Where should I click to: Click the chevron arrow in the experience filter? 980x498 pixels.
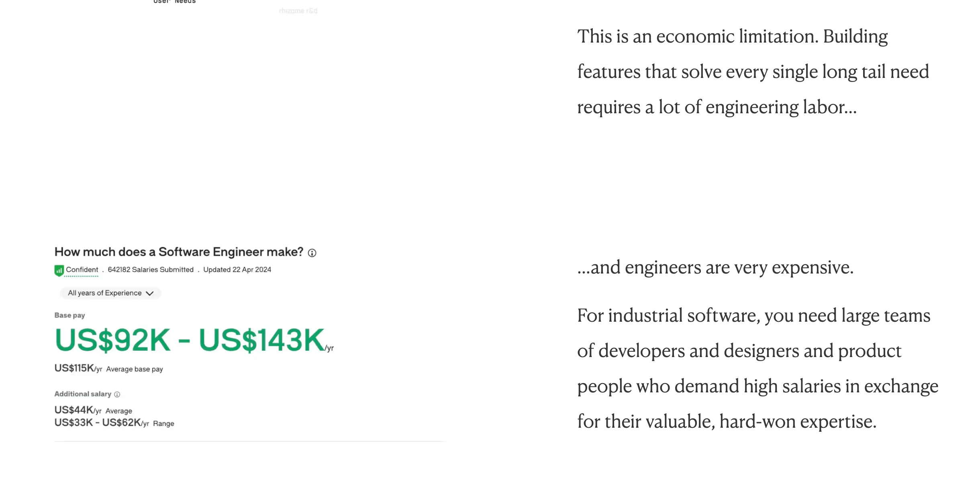(x=150, y=293)
